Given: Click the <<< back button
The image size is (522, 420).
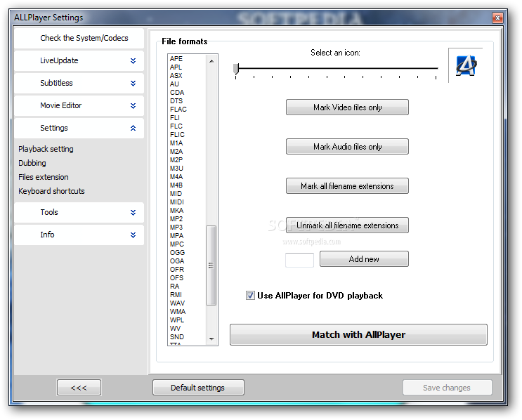Looking at the screenshot, I should [x=79, y=388].
